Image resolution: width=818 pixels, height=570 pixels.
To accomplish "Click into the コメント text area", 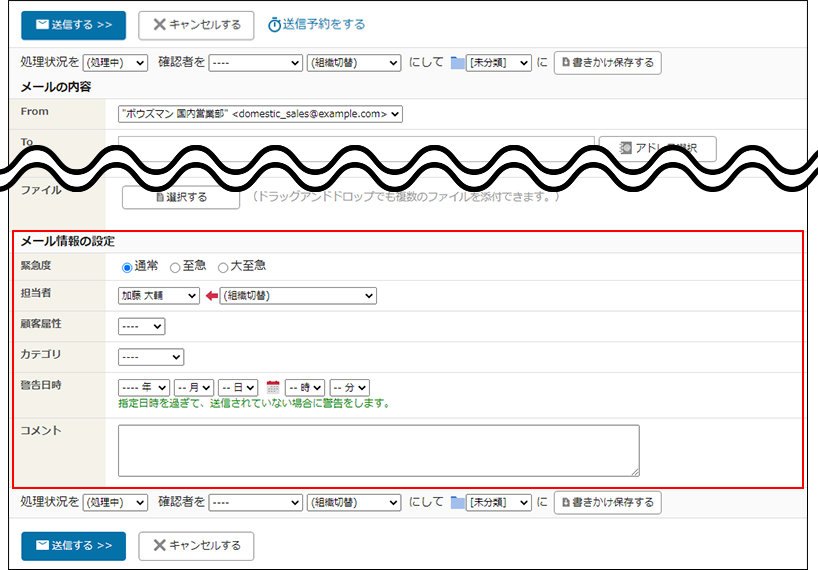I will (x=379, y=451).
